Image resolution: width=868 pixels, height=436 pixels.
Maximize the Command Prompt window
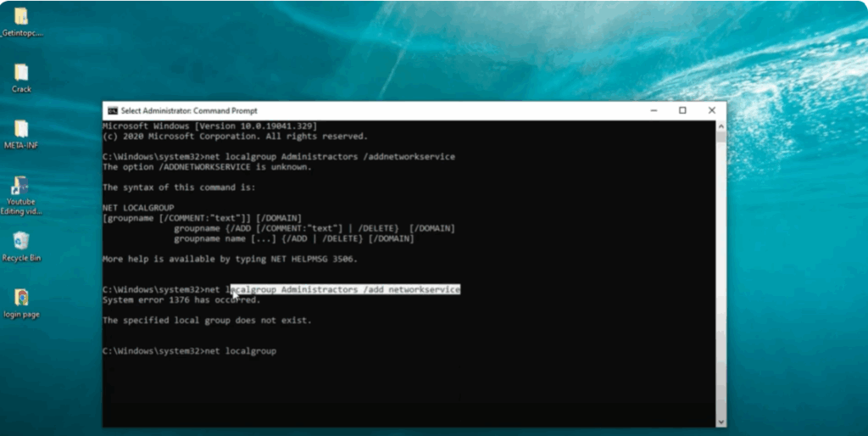[x=682, y=110]
